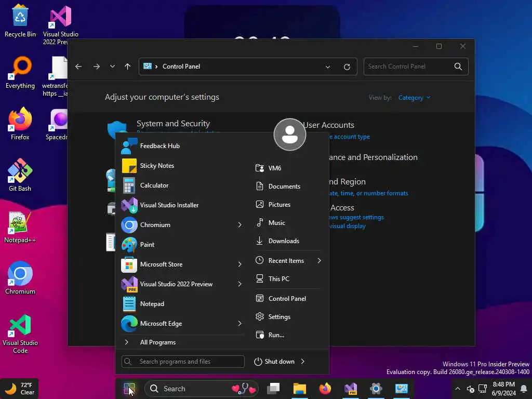Open Calculator from start menu
This screenshot has width=532, height=399.
point(182,185)
